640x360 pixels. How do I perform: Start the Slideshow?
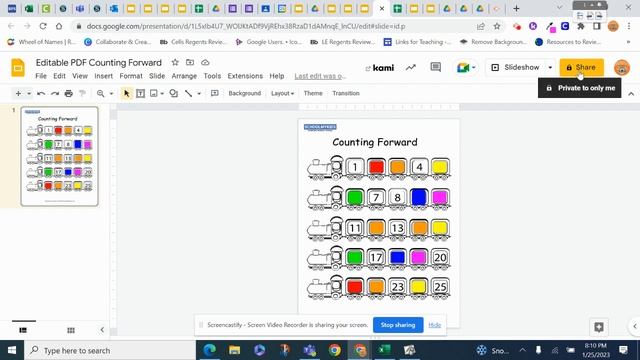coord(516,67)
